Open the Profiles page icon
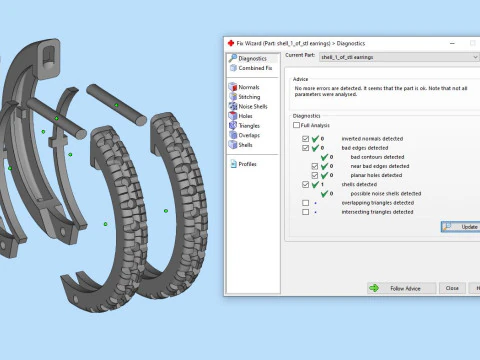 (x=233, y=164)
